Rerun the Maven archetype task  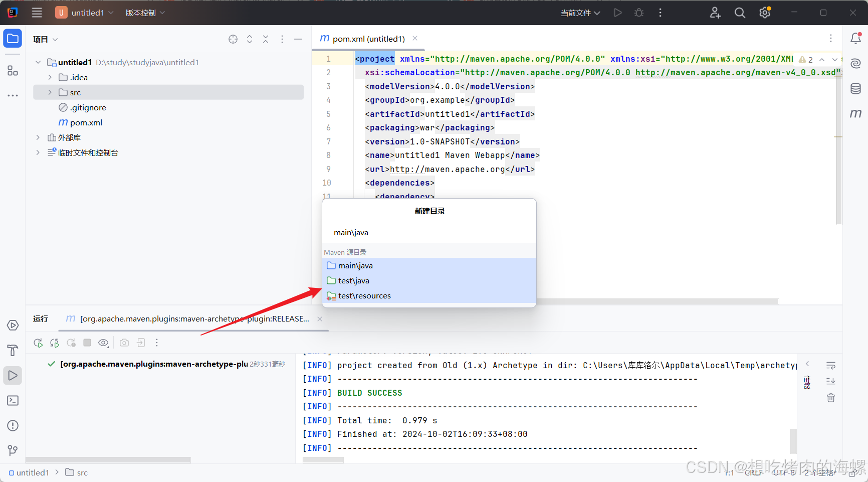[38, 343]
